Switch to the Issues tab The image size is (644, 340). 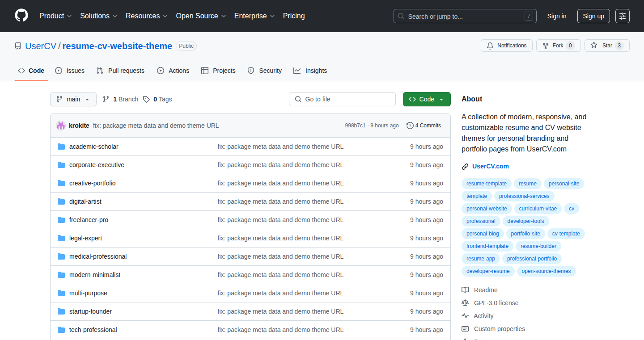click(70, 71)
